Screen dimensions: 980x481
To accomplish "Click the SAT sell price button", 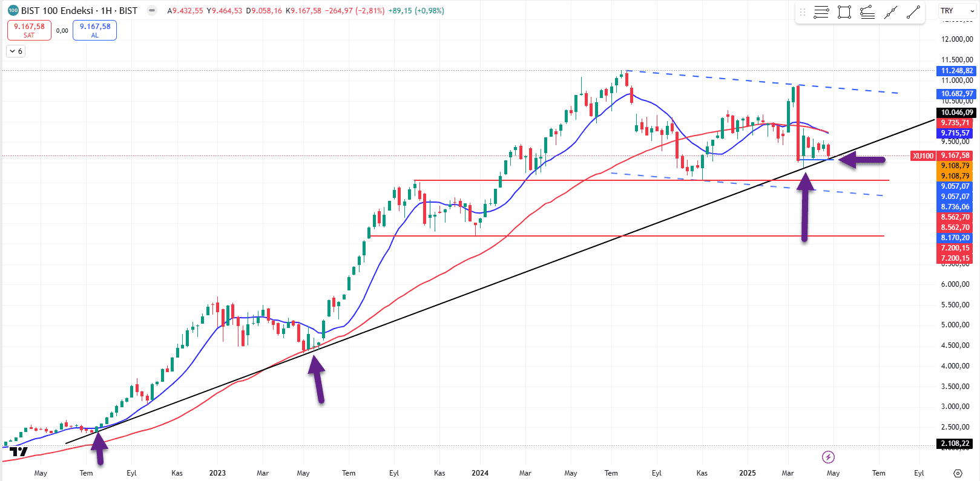I will (x=29, y=30).
